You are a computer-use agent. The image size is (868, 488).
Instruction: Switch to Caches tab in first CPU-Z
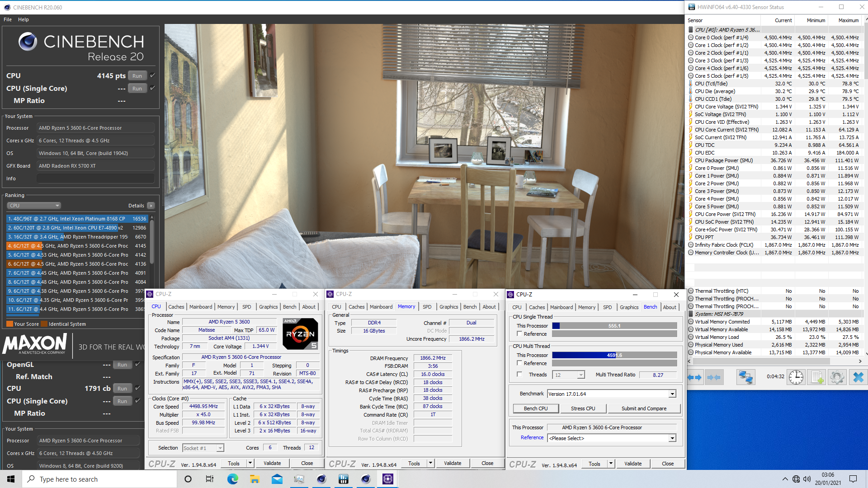click(x=176, y=307)
